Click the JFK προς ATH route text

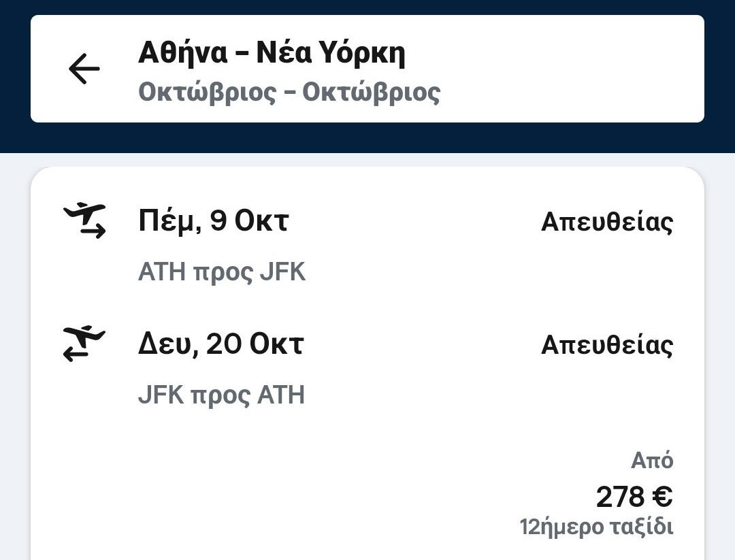221,395
